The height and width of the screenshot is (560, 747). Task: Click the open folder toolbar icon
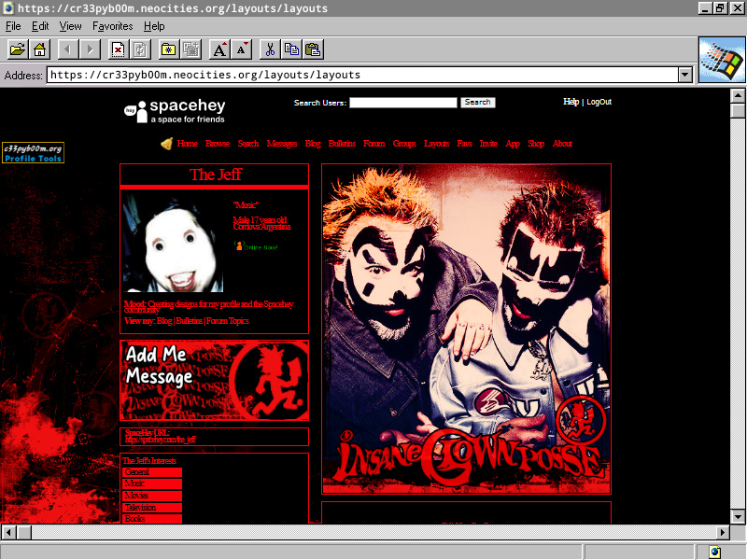[x=18, y=49]
